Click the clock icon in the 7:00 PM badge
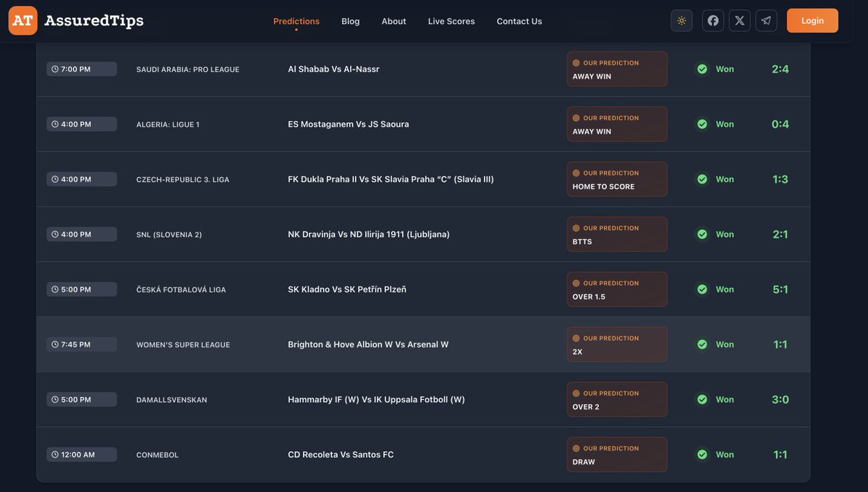 [55, 69]
